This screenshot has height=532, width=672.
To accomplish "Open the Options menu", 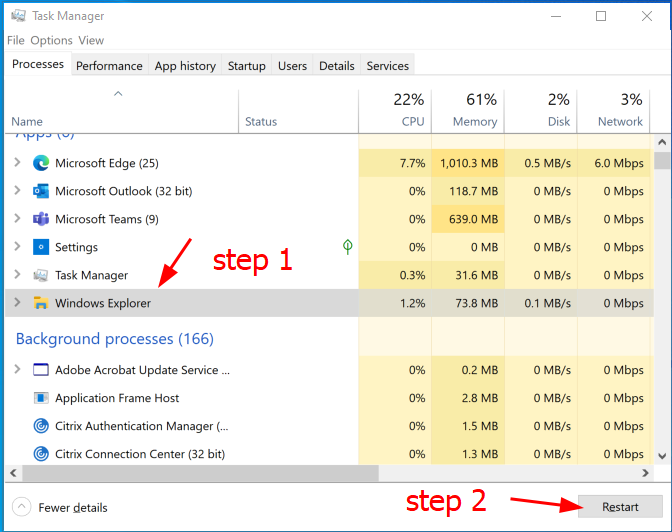I will [51, 40].
